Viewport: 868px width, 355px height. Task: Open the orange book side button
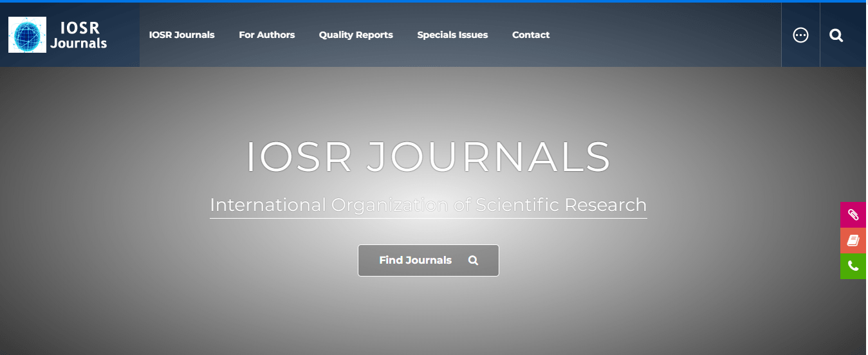(853, 241)
